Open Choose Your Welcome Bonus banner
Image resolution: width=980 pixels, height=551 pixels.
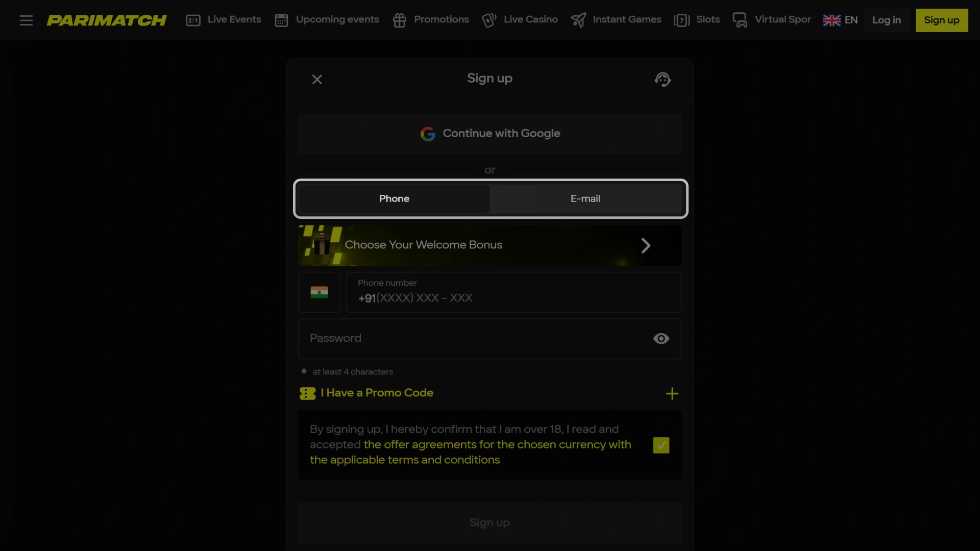[x=489, y=245]
